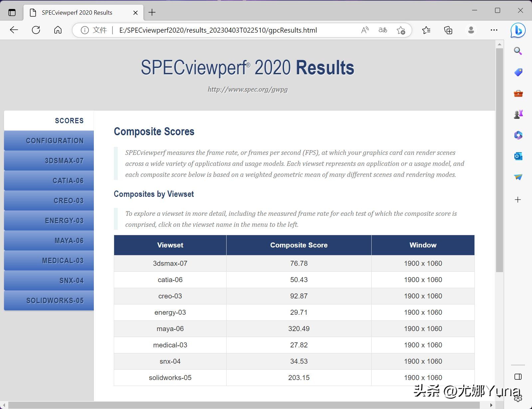Toggle the sidebar panel layout icon

pyautogui.click(x=518, y=377)
